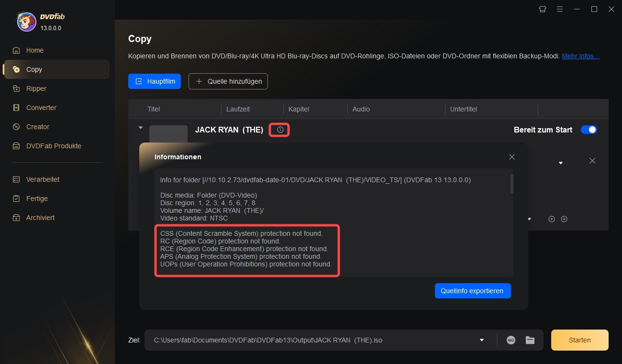Screen dimensions: 622x364
Task: Click the Starten button
Action: [580, 340]
